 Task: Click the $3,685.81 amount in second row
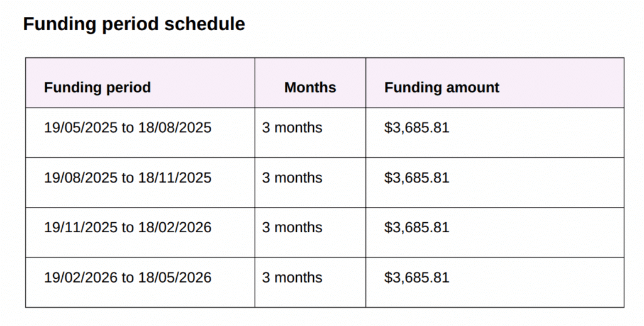417,177
